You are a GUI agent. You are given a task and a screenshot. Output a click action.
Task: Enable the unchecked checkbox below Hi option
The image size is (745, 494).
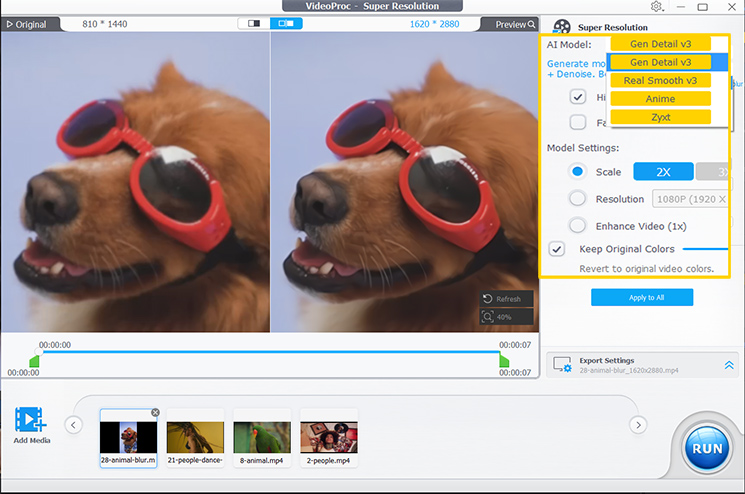coord(577,122)
